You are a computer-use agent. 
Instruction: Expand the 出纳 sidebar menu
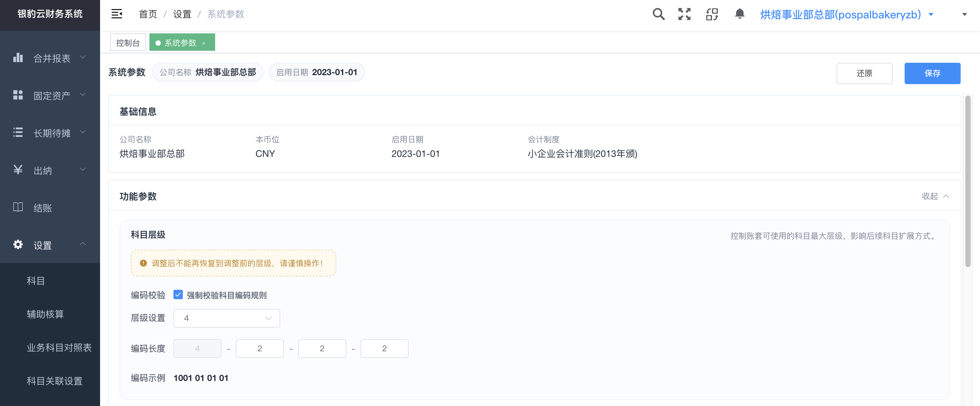pyautogui.click(x=50, y=170)
